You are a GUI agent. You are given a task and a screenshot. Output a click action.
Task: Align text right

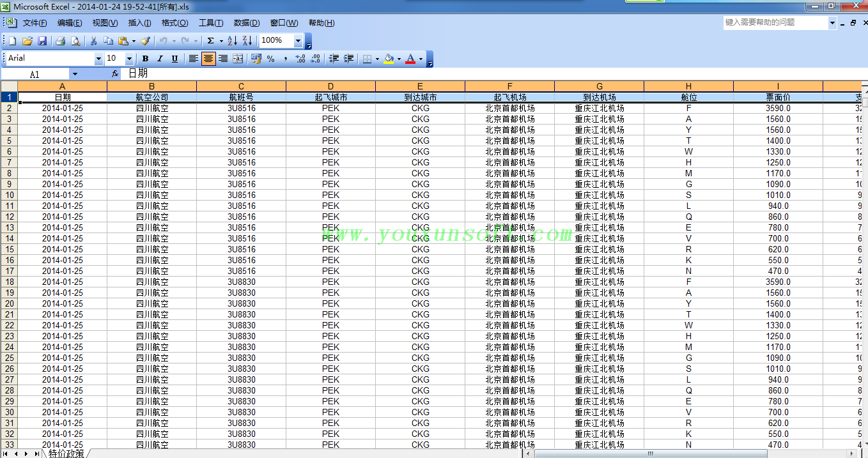[x=223, y=59]
